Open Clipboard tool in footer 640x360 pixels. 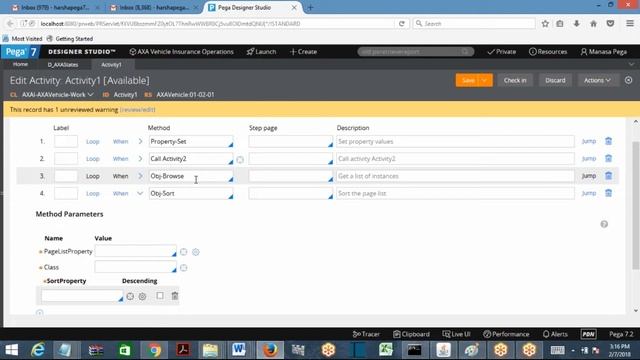(x=411, y=334)
